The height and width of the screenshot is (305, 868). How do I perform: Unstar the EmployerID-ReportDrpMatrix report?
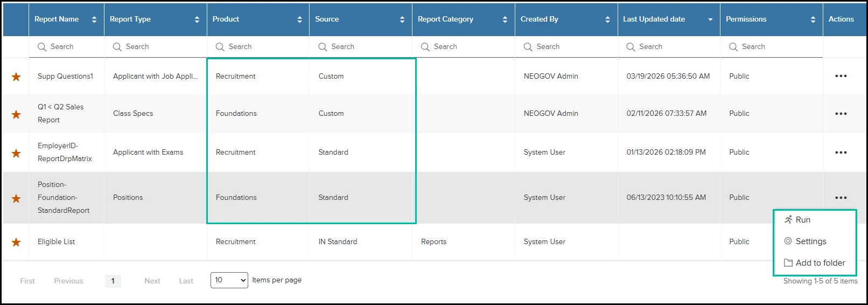(16, 153)
